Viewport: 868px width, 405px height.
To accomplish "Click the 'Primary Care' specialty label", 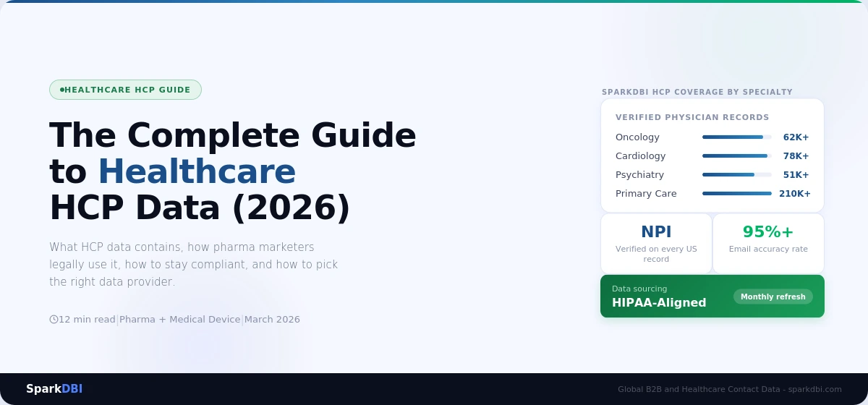I will [646, 194].
